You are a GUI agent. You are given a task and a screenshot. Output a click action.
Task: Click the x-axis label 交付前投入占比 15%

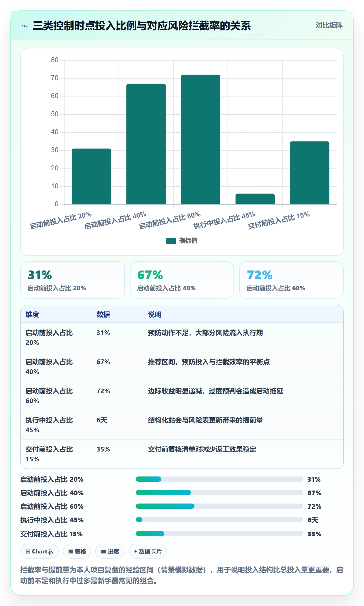click(x=279, y=221)
